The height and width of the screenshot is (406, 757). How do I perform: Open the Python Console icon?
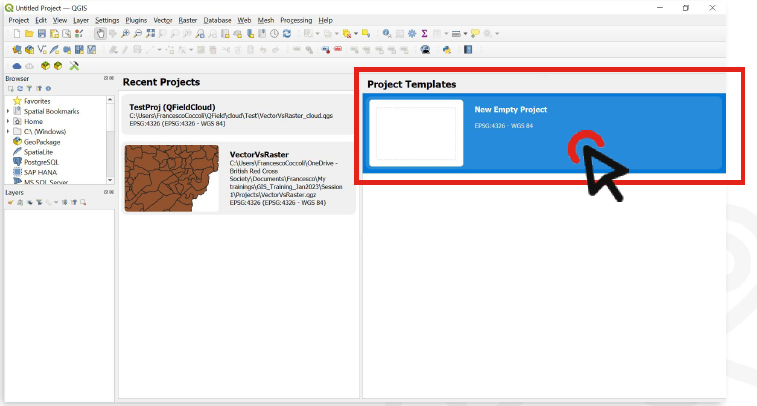(x=447, y=50)
